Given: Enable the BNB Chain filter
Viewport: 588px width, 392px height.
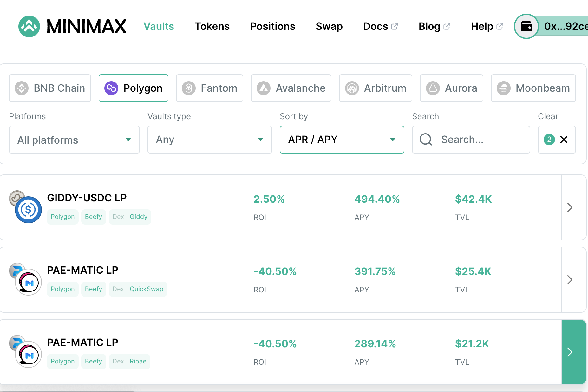Looking at the screenshot, I should pos(50,88).
